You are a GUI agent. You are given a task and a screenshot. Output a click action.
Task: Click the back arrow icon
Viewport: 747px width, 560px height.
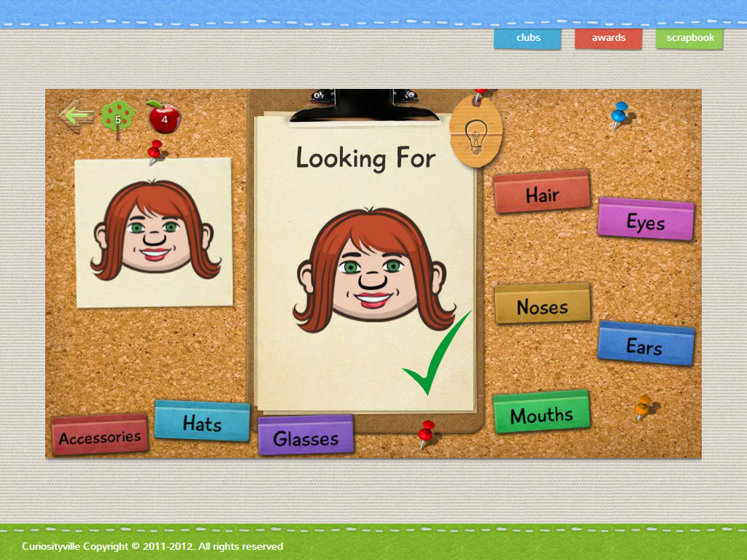76,116
